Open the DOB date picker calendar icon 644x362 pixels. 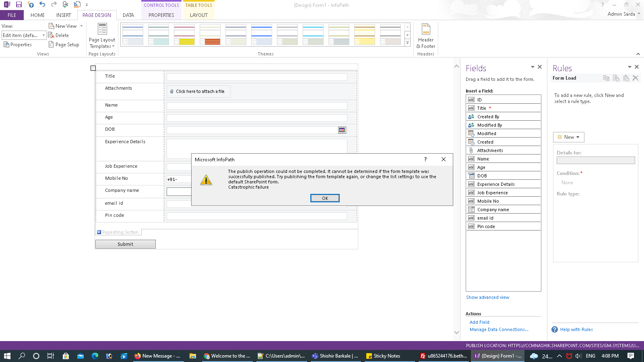342,130
